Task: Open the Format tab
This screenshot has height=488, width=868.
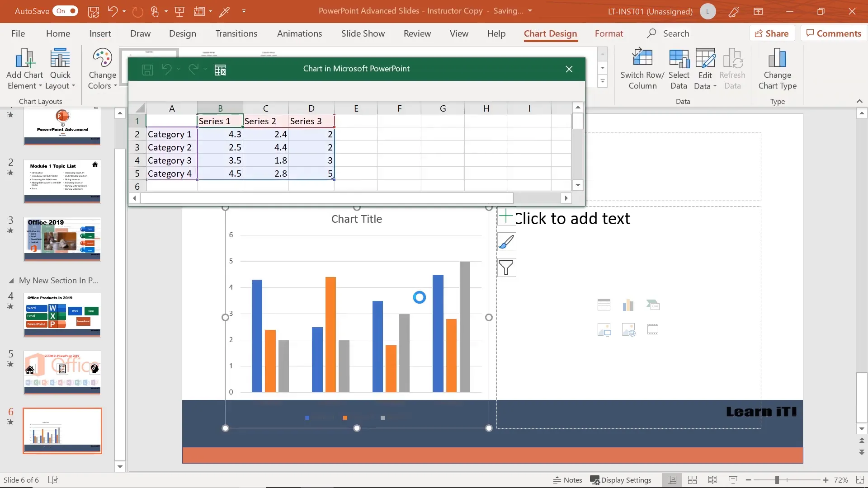Action: click(609, 33)
